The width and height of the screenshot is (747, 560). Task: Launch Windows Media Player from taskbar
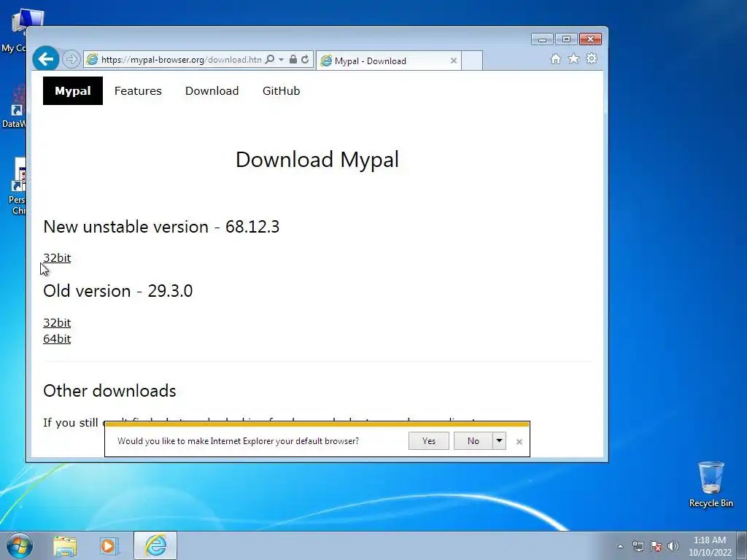click(109, 545)
